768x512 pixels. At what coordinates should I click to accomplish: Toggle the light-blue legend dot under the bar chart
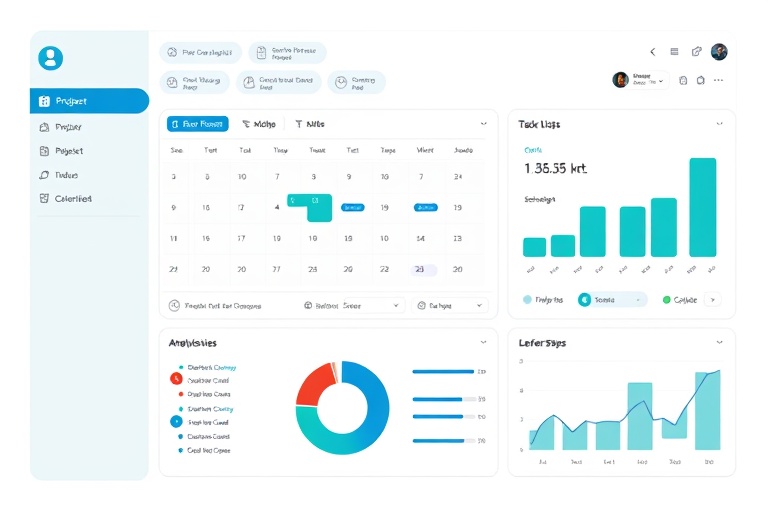pyautogui.click(x=527, y=299)
